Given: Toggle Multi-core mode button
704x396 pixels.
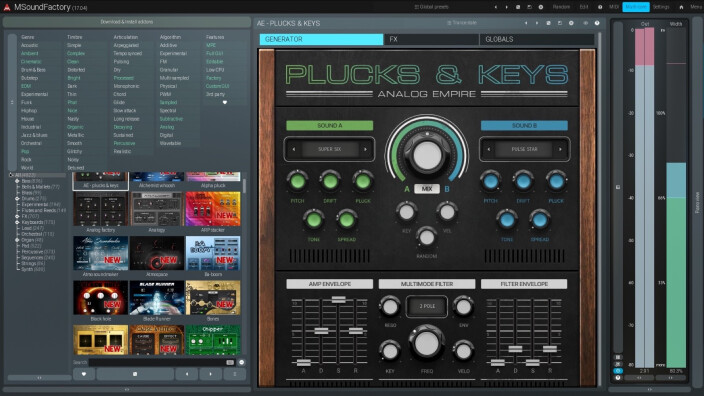Looking at the screenshot, I should pyautogui.click(x=636, y=7).
